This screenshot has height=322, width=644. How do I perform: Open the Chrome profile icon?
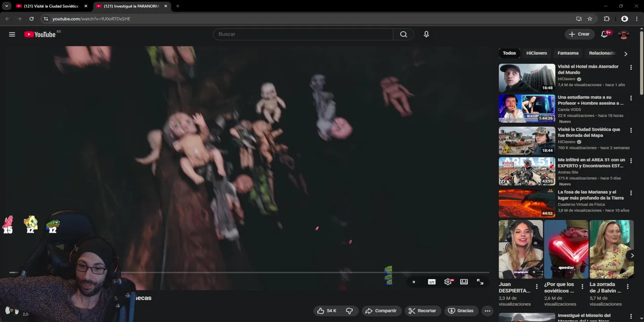coord(625,19)
